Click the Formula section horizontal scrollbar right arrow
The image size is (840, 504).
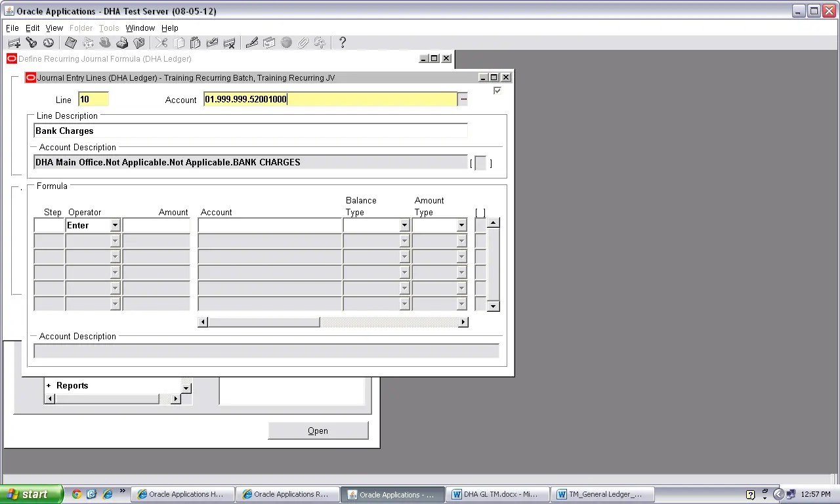[463, 322]
